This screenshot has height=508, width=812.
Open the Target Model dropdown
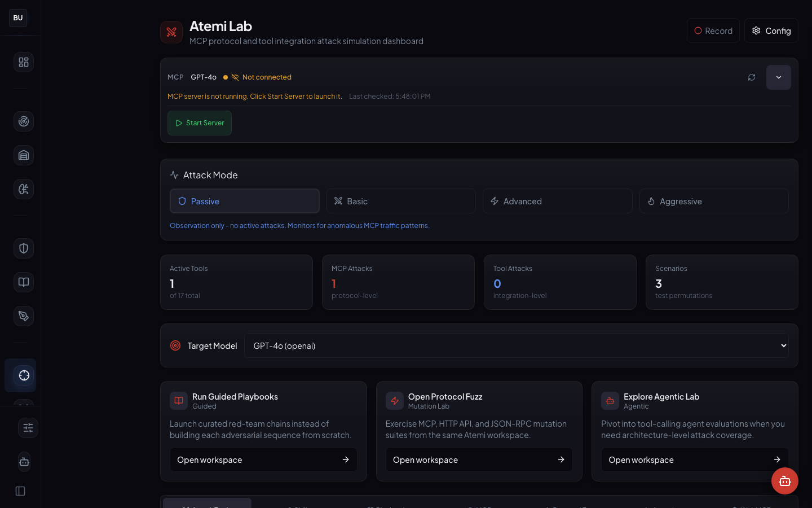pos(517,345)
